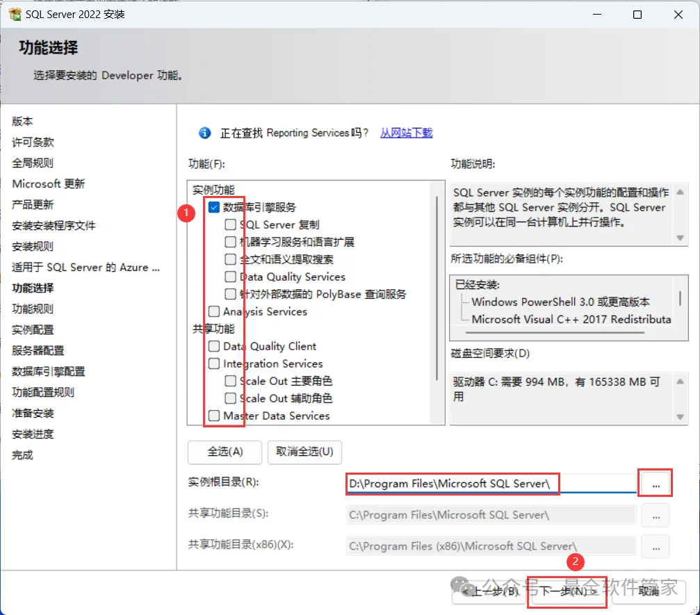Enable 机器学习服务和语言扩展 checkbox
The height and width of the screenshot is (615, 700).
click(230, 242)
